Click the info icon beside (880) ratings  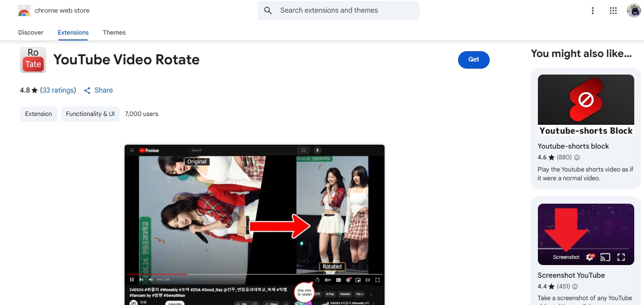(x=577, y=157)
